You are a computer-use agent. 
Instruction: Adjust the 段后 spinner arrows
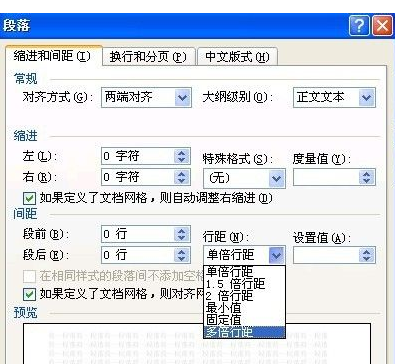point(182,255)
